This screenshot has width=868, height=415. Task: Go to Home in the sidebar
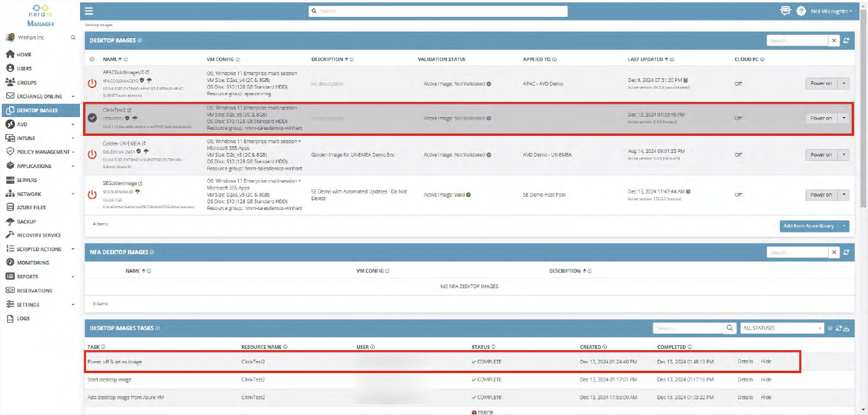coord(24,55)
